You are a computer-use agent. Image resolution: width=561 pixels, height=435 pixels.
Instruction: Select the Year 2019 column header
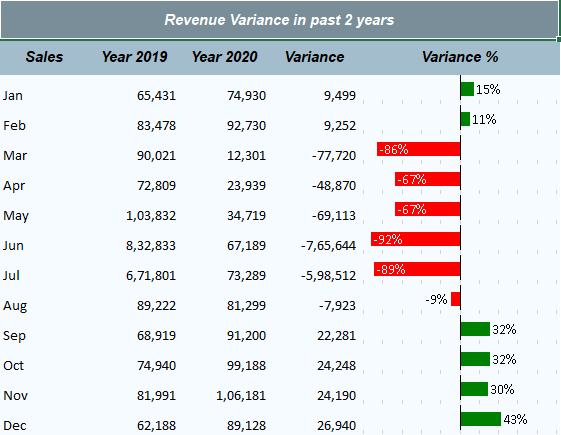point(135,57)
